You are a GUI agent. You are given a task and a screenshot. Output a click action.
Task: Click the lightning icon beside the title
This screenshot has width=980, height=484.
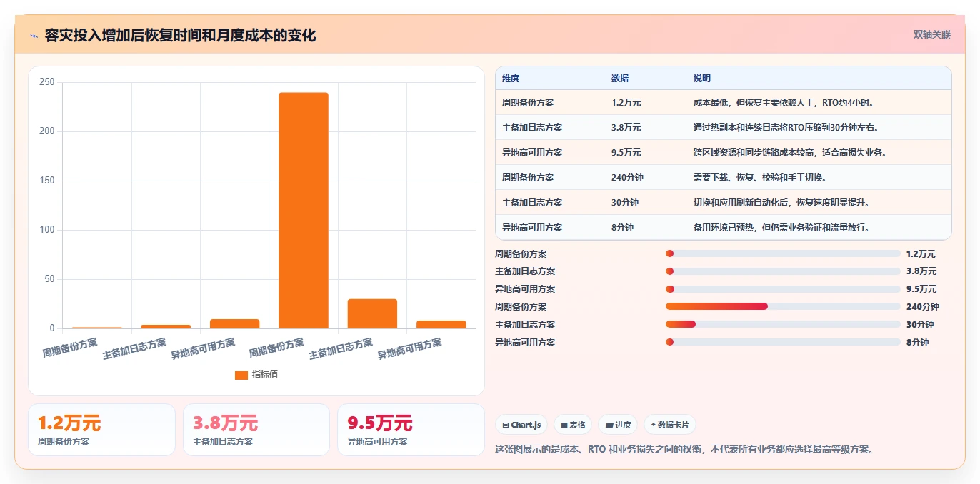(34, 36)
